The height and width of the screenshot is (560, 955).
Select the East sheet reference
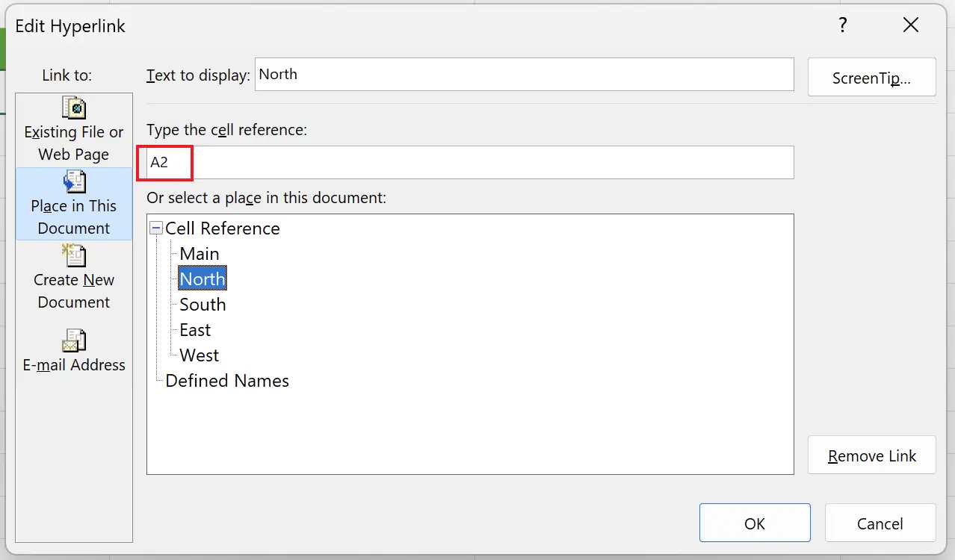(194, 329)
